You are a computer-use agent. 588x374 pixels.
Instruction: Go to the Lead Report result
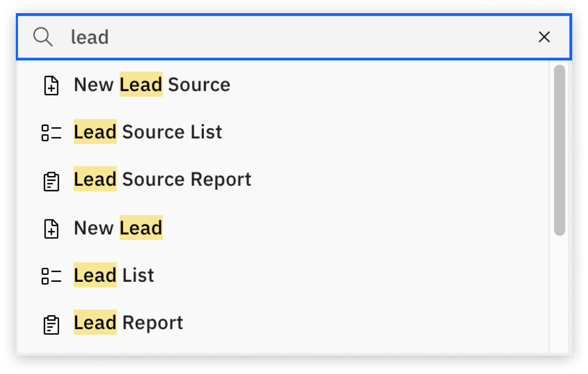[x=128, y=323]
